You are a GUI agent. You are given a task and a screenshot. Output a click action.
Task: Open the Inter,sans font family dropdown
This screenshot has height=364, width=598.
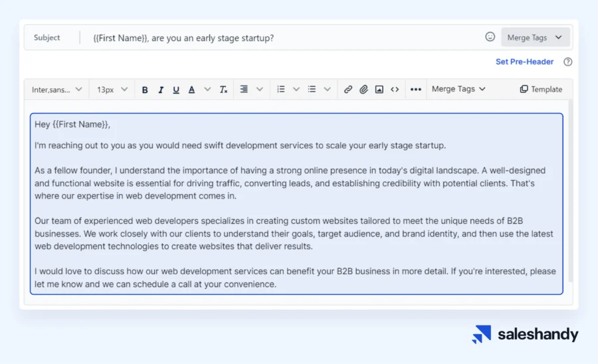[56, 90]
